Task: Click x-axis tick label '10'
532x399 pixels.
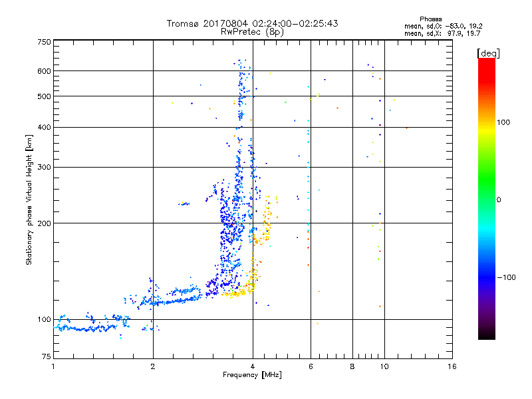Action: (384, 366)
